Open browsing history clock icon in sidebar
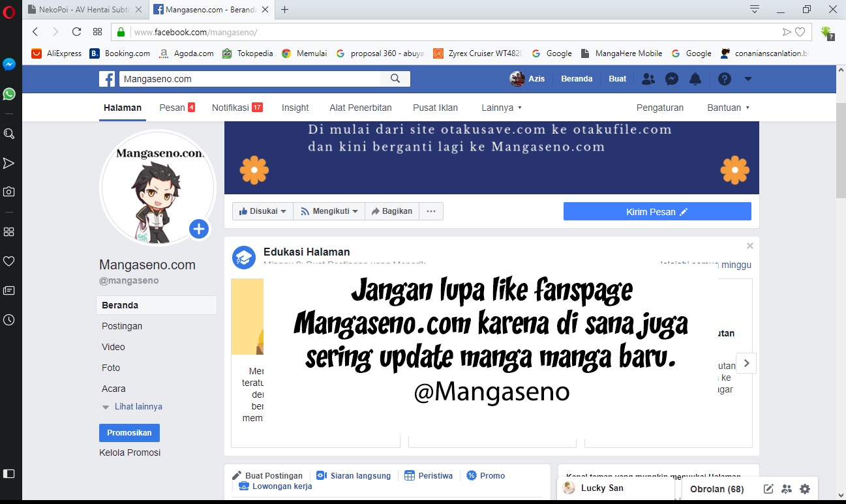This screenshot has width=846, height=504. (8, 320)
